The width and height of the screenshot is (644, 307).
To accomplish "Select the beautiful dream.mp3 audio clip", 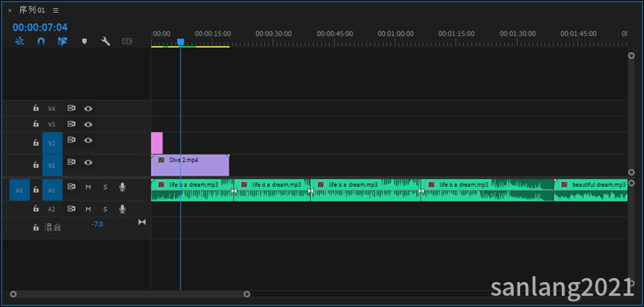I will [591, 190].
